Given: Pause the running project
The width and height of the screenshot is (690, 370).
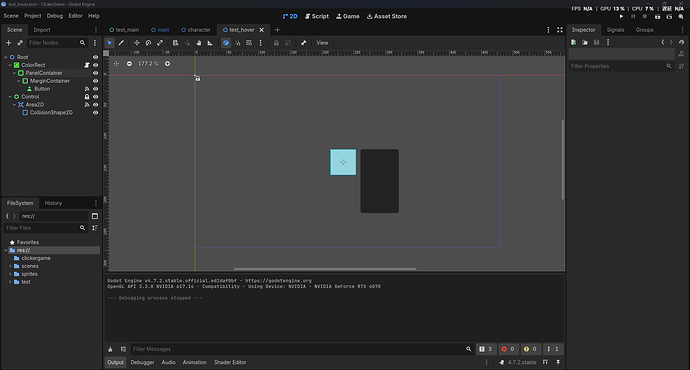Looking at the screenshot, I should click(x=633, y=16).
